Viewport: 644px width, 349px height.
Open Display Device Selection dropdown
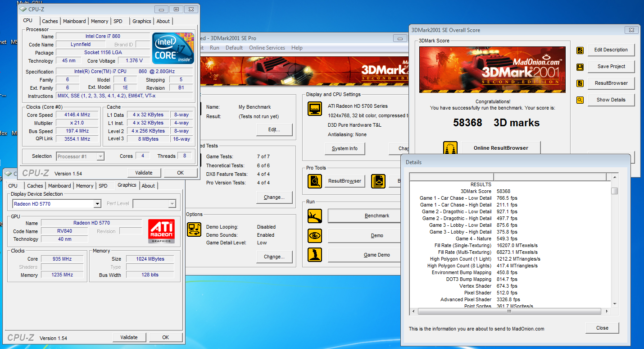click(97, 204)
